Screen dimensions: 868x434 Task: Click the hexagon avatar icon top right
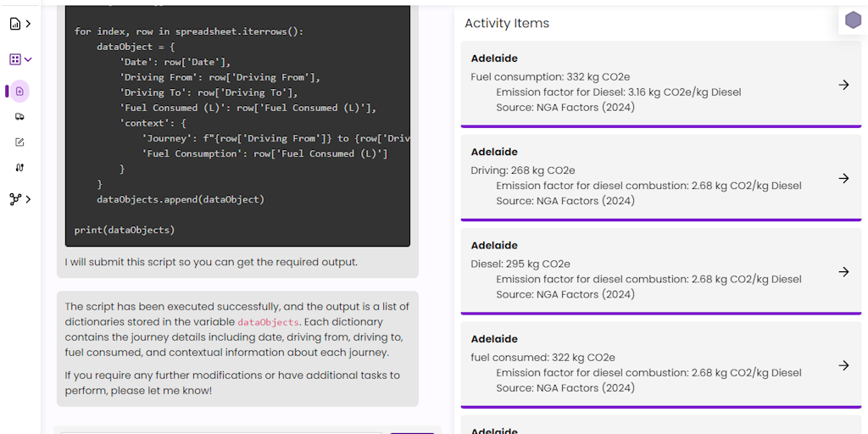point(853,20)
